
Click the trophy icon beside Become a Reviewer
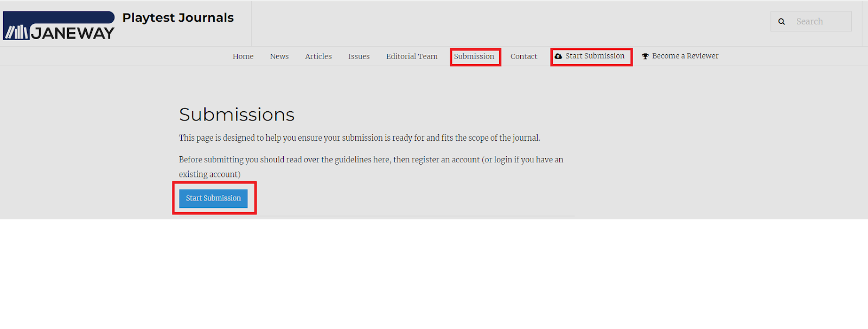(x=646, y=56)
